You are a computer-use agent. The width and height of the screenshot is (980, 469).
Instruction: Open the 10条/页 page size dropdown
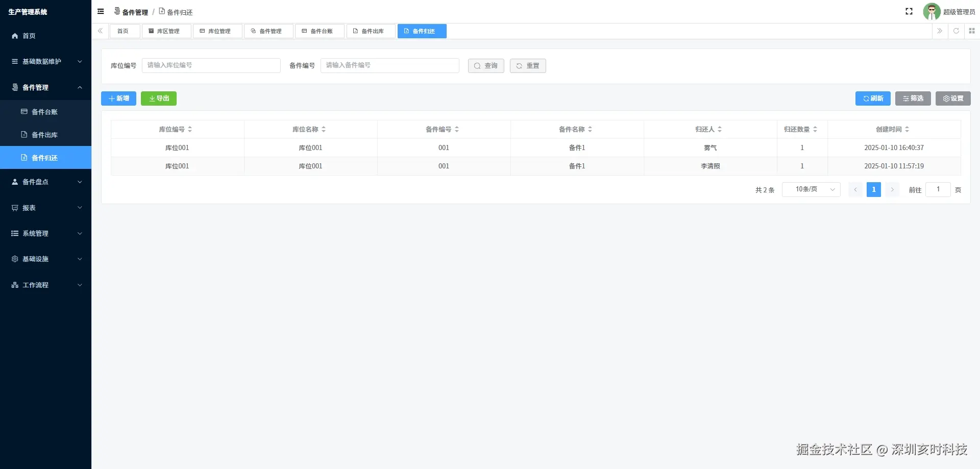[811, 189]
